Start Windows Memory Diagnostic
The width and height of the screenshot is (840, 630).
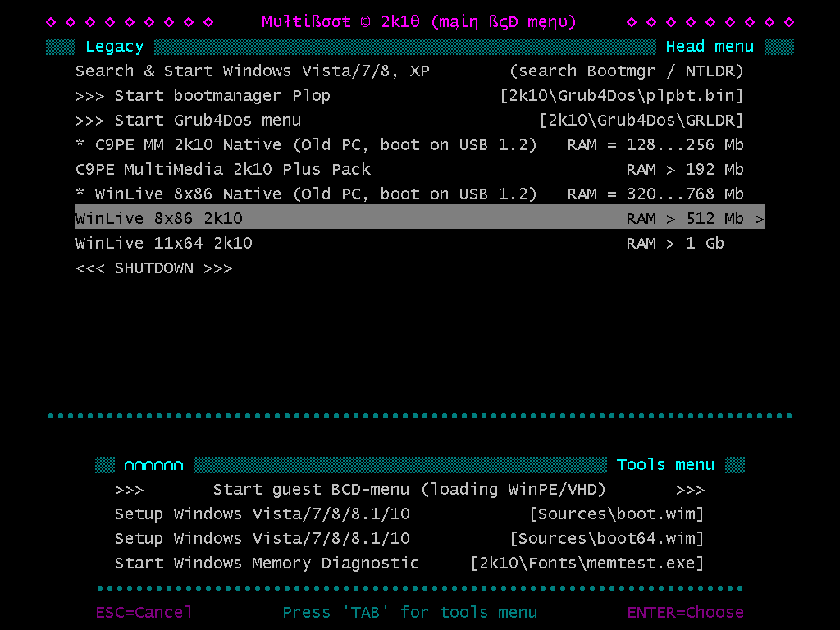pyautogui.click(x=409, y=564)
